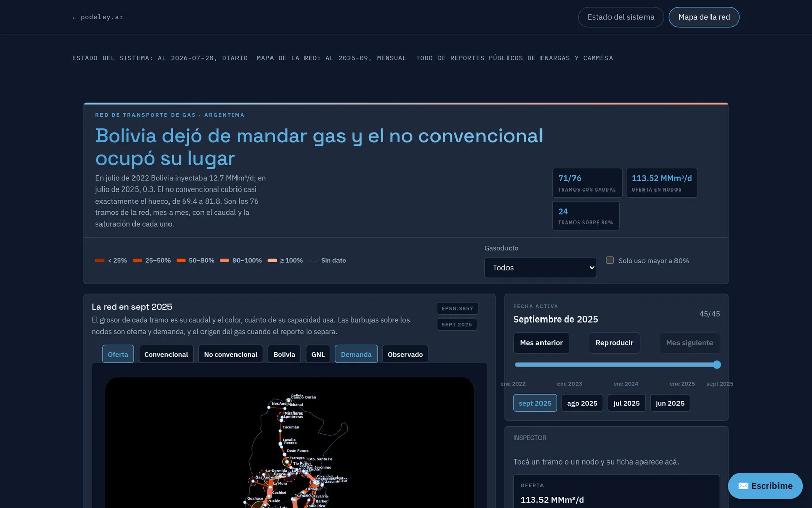
Task: Select the jul 2025 month chip
Action: point(626,403)
